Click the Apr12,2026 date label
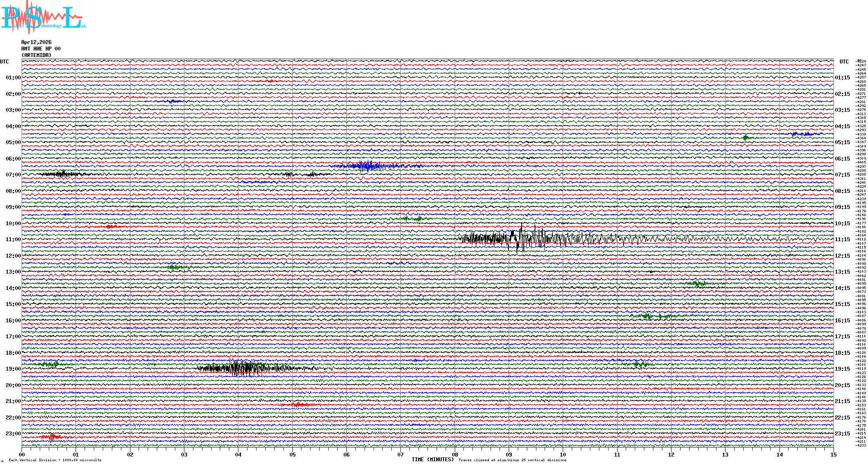Screen dimensions: 868x466 coord(36,42)
